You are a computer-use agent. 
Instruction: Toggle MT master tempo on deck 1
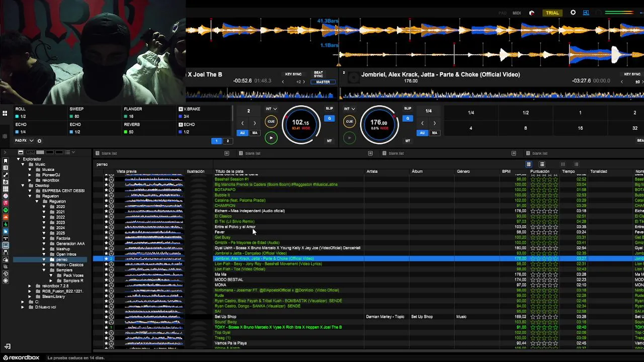pyautogui.click(x=329, y=141)
